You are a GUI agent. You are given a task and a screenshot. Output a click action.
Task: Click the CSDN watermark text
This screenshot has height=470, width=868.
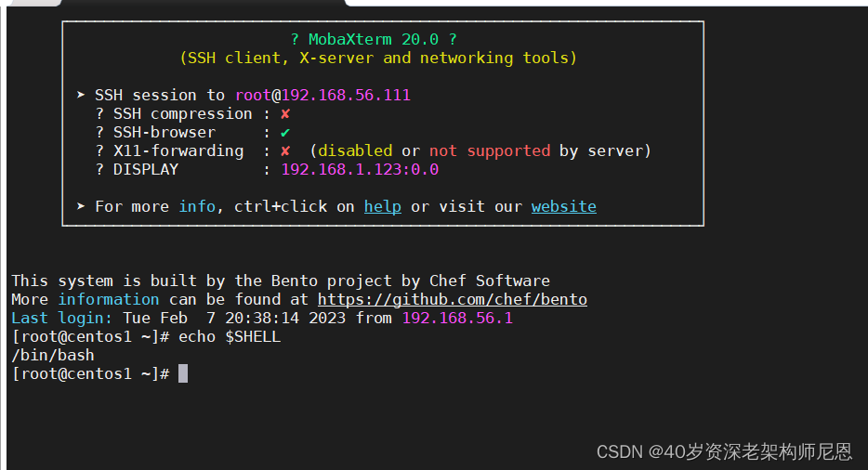[x=724, y=452]
